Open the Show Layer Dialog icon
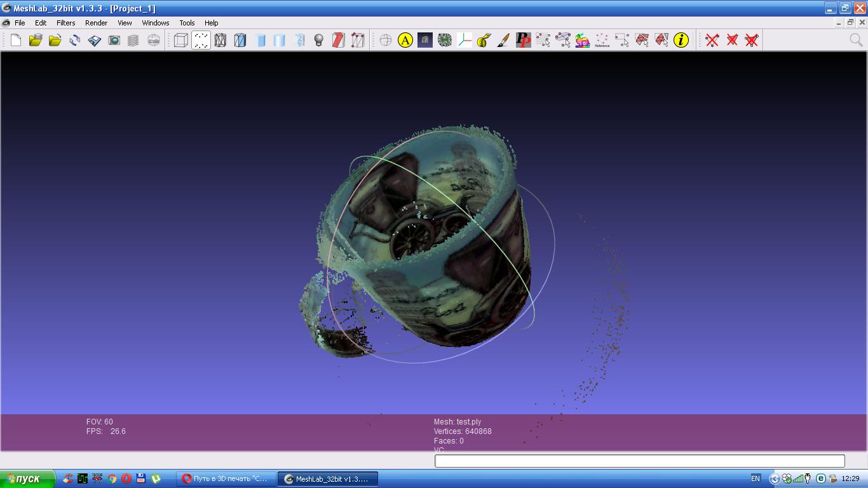The height and width of the screenshot is (488, 868). click(x=133, y=40)
